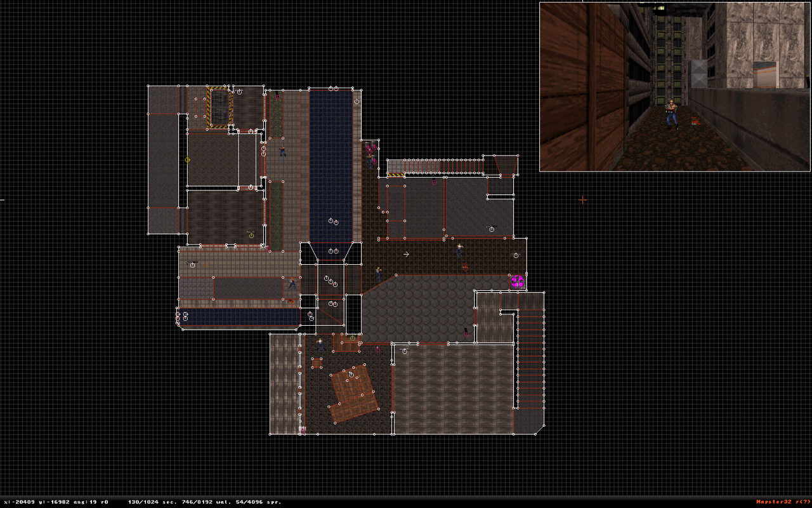Image resolution: width=812 pixels, height=508 pixels.
Task: Select the yellow circle sprite on the far-left wall
Action: coord(187,160)
